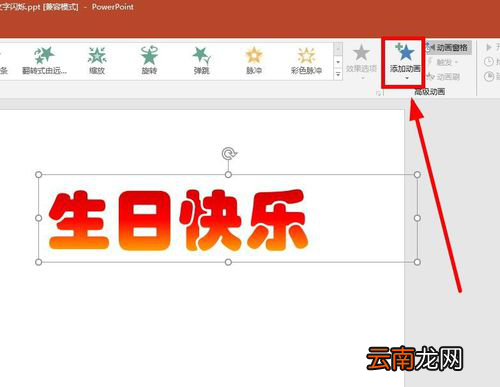
Task: Open the grayed 效果选项 (Effect Options) button
Action: coord(361,62)
